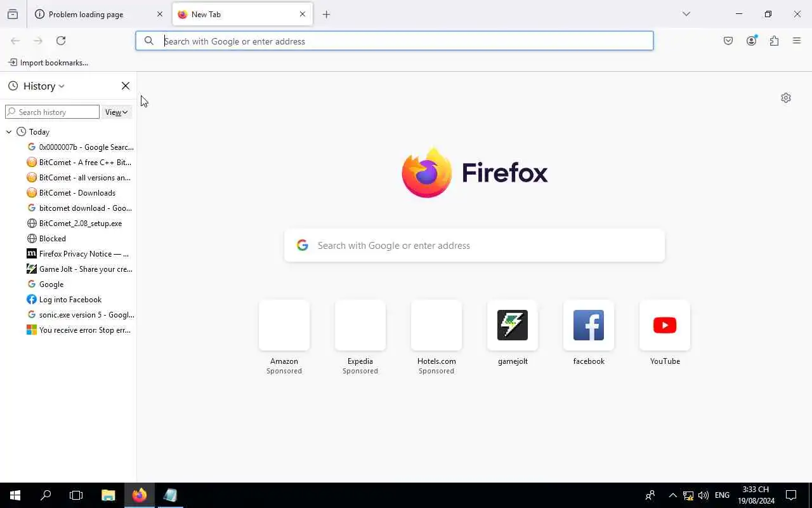This screenshot has width=812, height=508.
Task: Open new tab with plus button
Action: coord(326,14)
